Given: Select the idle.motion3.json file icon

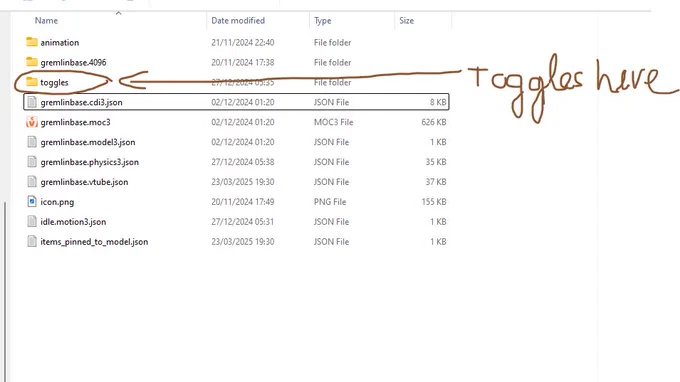Looking at the screenshot, I should 32,222.
